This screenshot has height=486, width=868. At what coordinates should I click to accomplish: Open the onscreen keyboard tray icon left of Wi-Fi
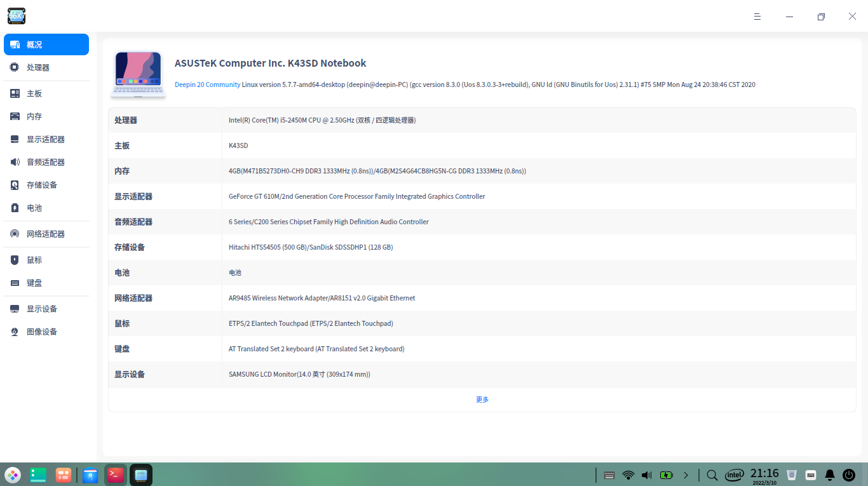609,475
